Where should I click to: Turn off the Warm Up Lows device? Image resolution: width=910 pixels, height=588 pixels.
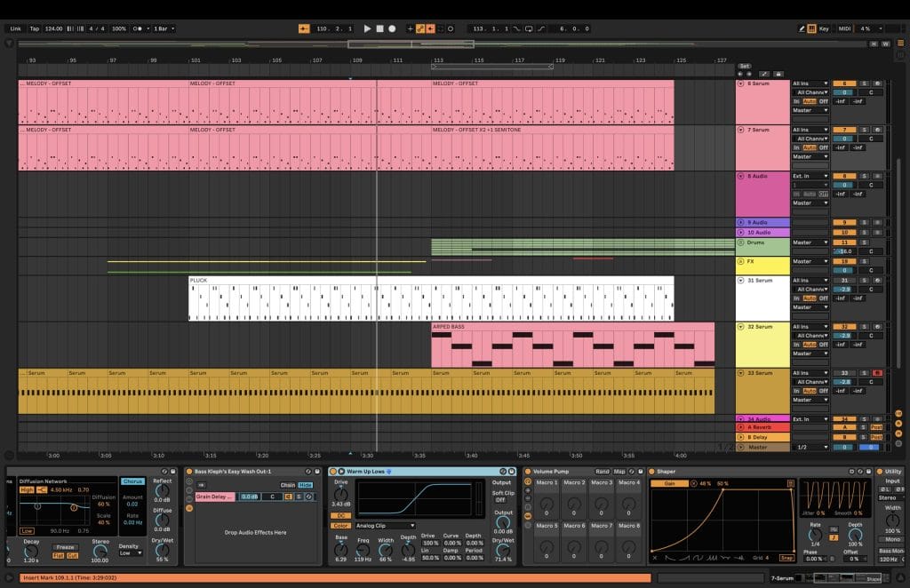[x=332, y=472]
